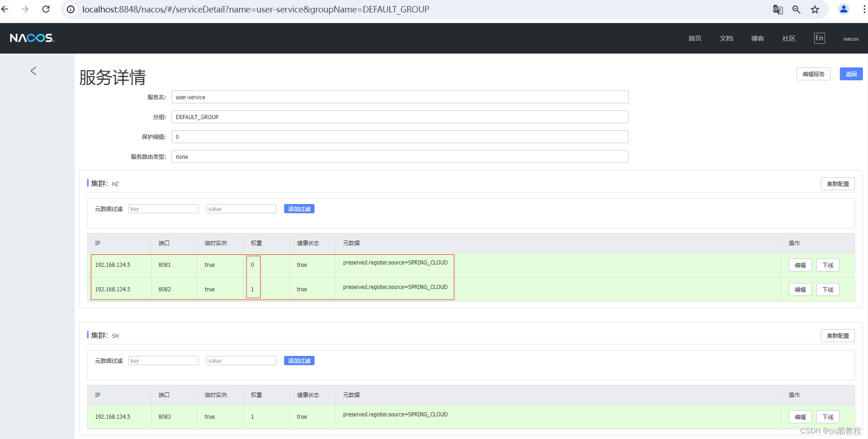Edit the instance on port 8083
This screenshot has height=439, width=868.
click(x=800, y=417)
